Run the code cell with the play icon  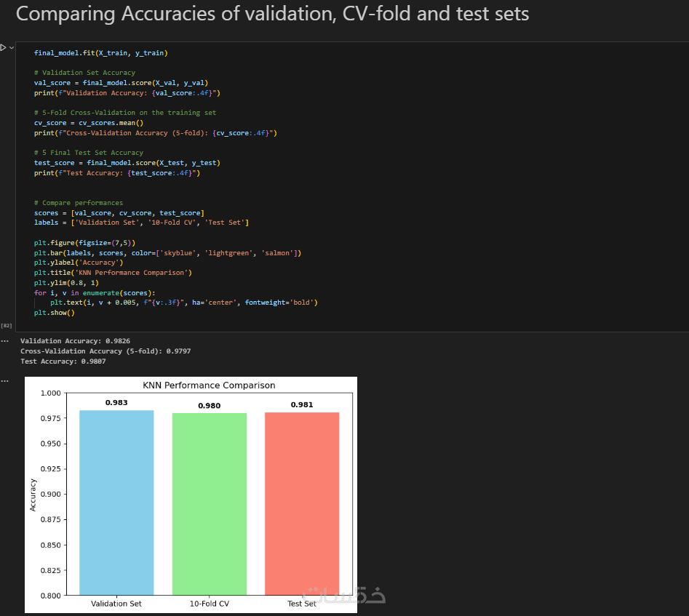click(3, 47)
